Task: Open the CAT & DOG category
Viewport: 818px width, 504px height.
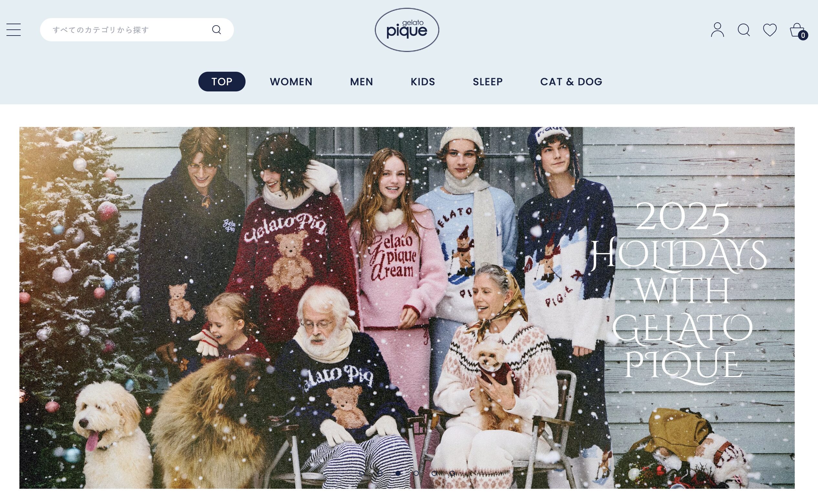Action: point(571,82)
